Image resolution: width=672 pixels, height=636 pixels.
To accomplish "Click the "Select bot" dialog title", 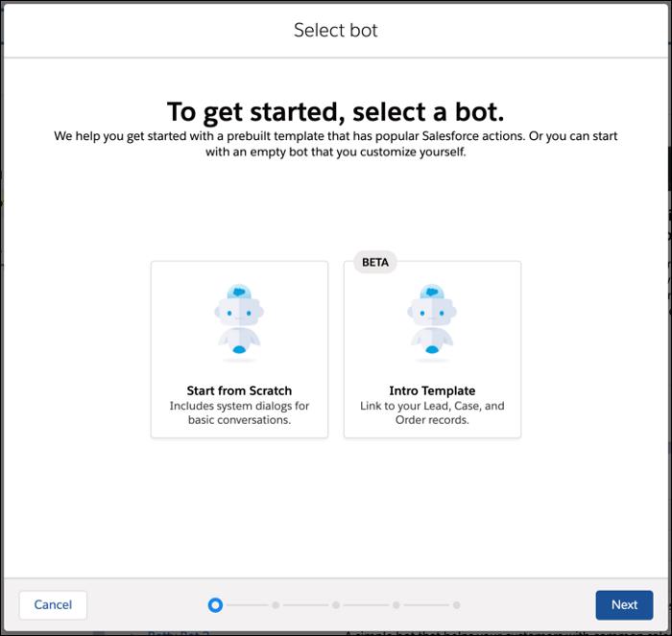I will click(x=336, y=30).
